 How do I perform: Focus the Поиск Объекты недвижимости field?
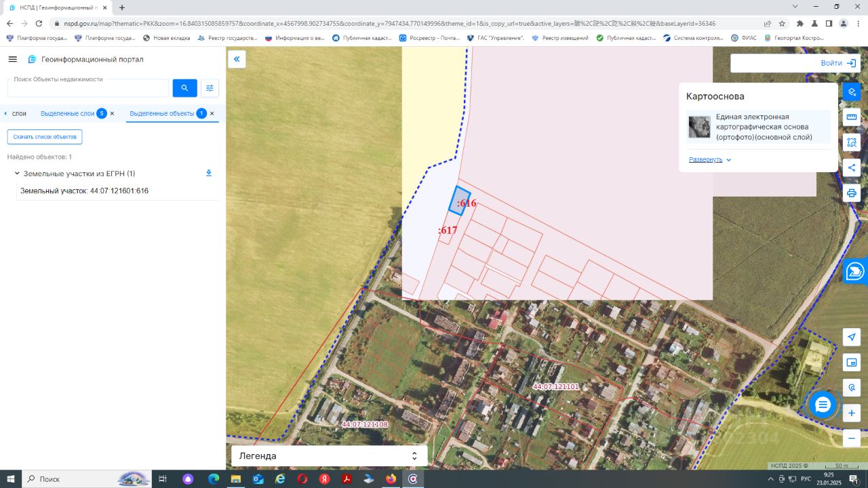[88, 88]
